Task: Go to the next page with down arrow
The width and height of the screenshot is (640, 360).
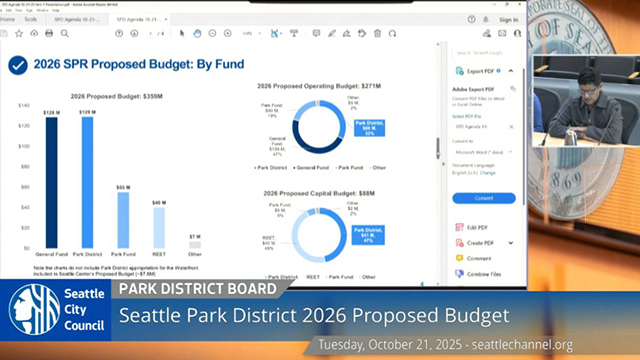Action: [134, 33]
